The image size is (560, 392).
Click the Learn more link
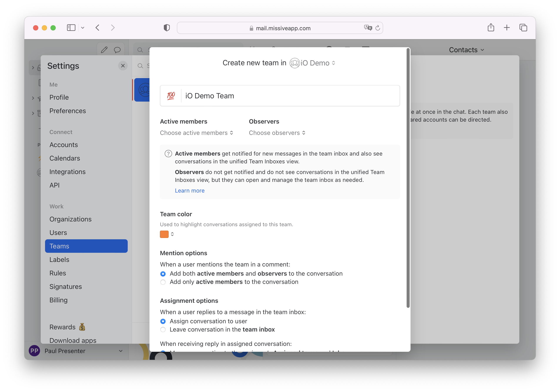click(189, 191)
